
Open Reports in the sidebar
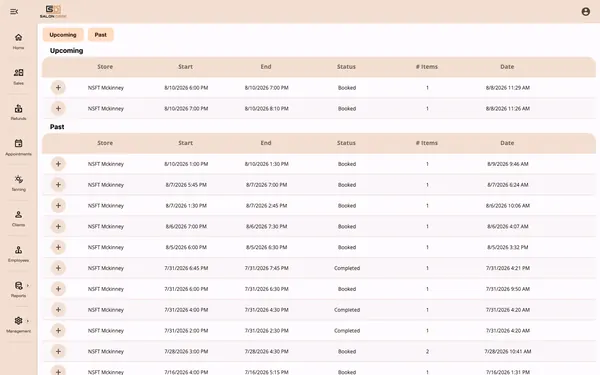pyautogui.click(x=18, y=289)
